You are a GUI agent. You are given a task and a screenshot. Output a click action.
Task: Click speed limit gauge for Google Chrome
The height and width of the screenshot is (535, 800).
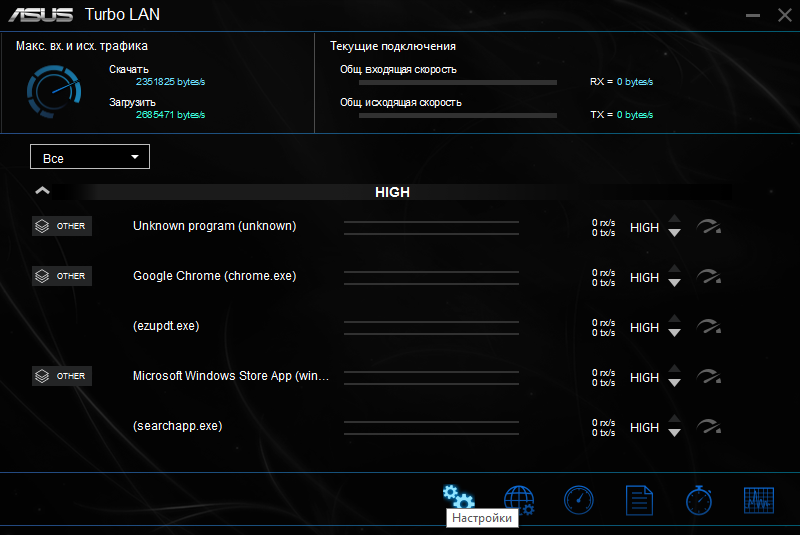(x=709, y=276)
